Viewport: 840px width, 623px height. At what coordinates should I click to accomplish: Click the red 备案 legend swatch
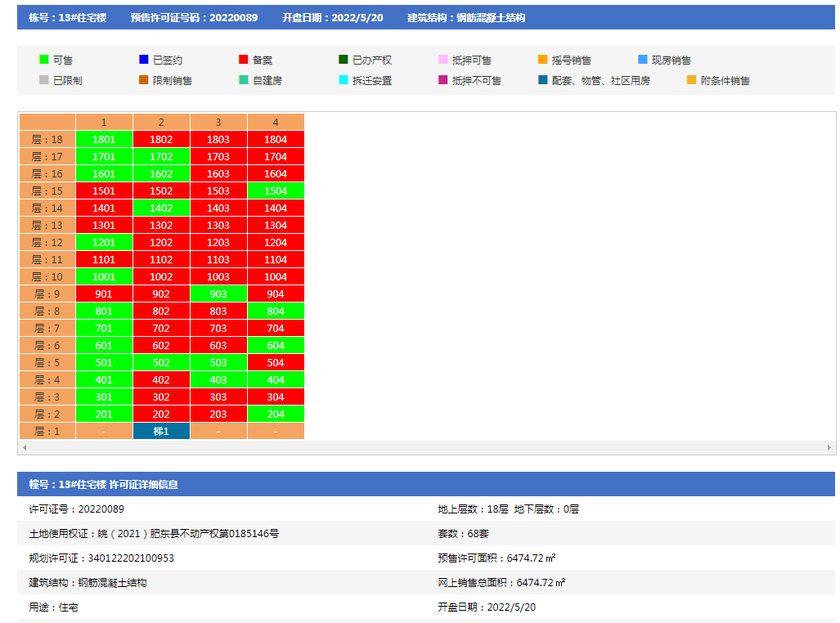[243, 60]
